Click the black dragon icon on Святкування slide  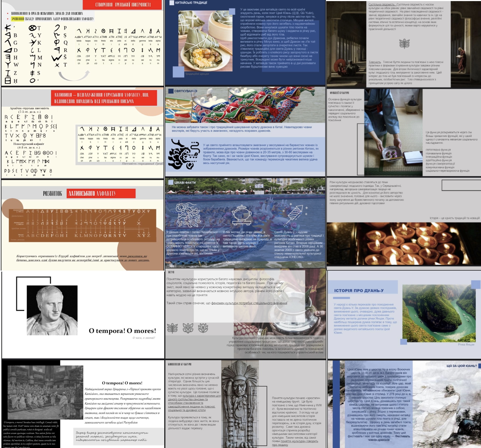(183, 155)
